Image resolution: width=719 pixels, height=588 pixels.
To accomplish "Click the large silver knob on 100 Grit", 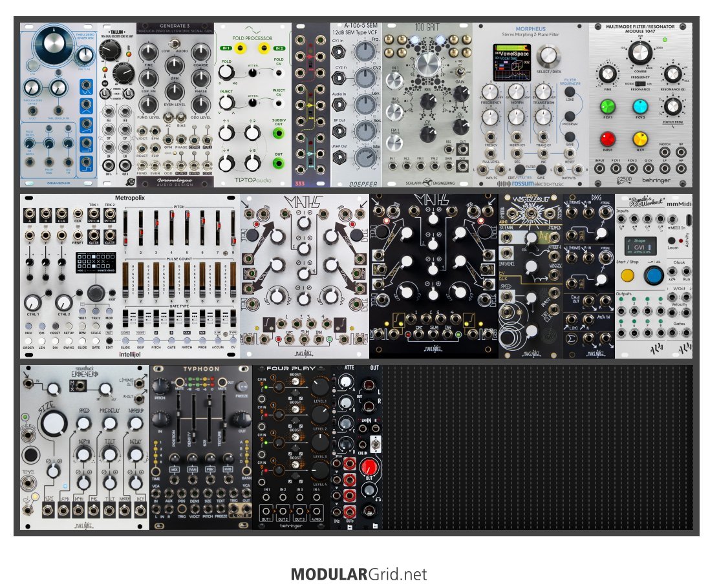I will (x=427, y=64).
